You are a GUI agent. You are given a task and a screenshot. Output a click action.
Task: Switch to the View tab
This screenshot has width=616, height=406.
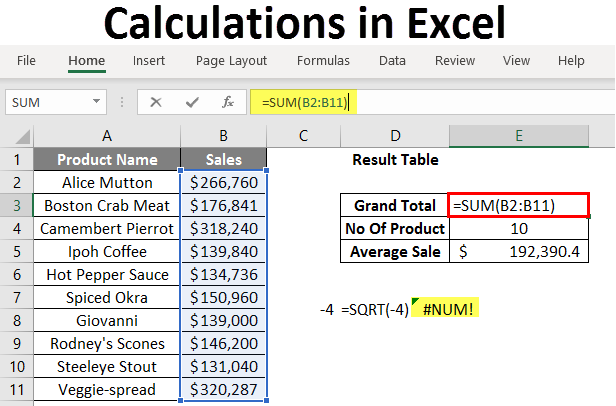pyautogui.click(x=516, y=61)
